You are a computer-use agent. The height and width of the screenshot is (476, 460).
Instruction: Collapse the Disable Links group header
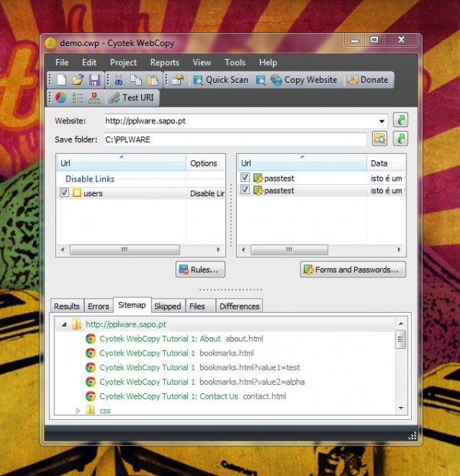90,179
